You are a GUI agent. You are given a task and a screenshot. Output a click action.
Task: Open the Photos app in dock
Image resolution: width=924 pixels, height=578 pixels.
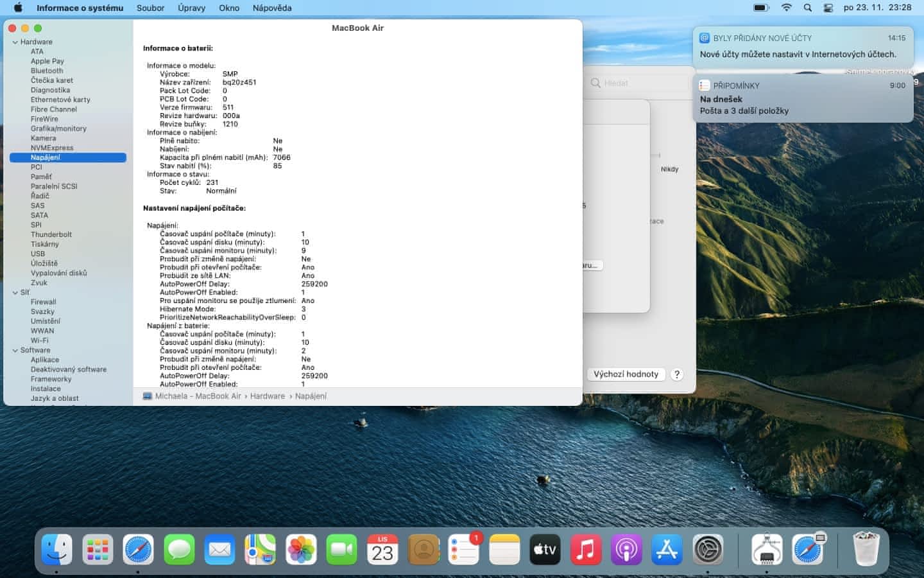(301, 550)
